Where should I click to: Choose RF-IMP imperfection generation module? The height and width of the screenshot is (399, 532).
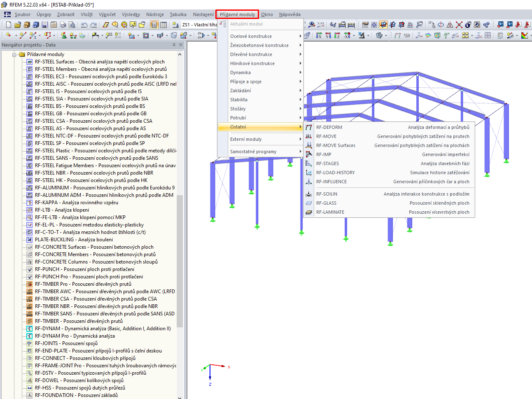(x=389, y=154)
